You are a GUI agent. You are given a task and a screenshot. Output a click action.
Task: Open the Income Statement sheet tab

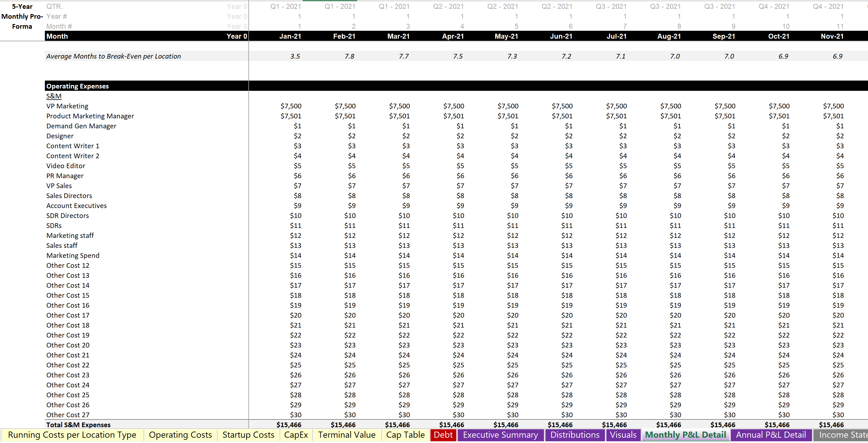(841, 435)
